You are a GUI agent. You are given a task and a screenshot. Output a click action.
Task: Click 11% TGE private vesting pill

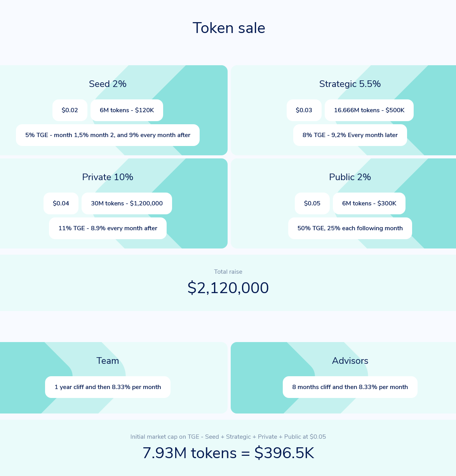(x=108, y=228)
